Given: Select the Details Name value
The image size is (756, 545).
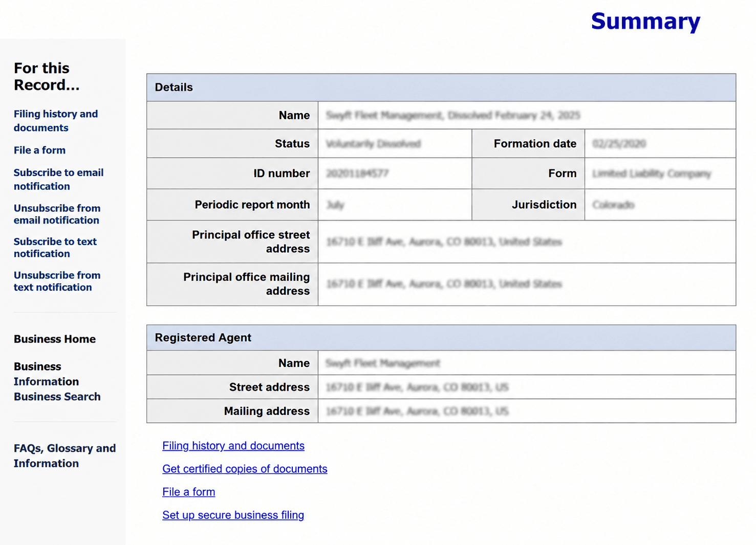Looking at the screenshot, I should (453, 115).
